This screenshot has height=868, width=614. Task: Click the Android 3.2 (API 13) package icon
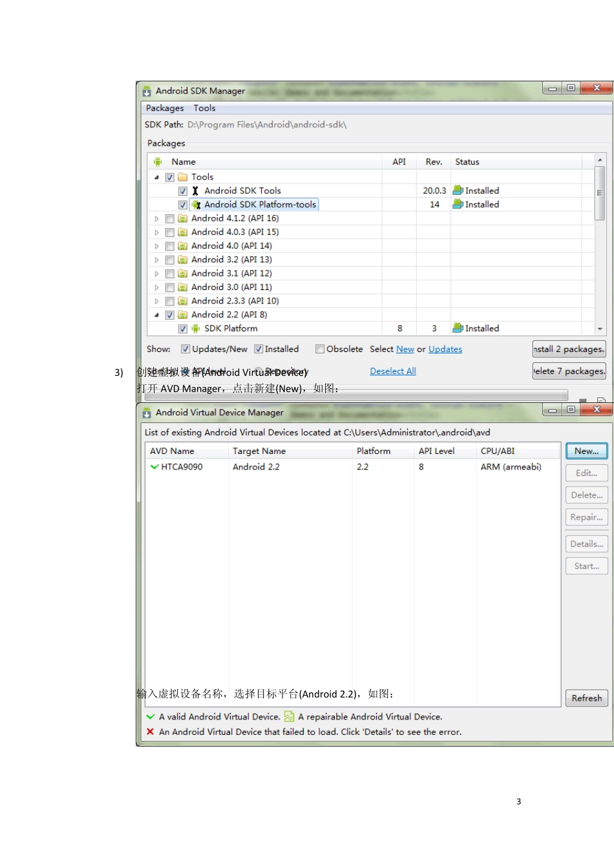coord(183,260)
